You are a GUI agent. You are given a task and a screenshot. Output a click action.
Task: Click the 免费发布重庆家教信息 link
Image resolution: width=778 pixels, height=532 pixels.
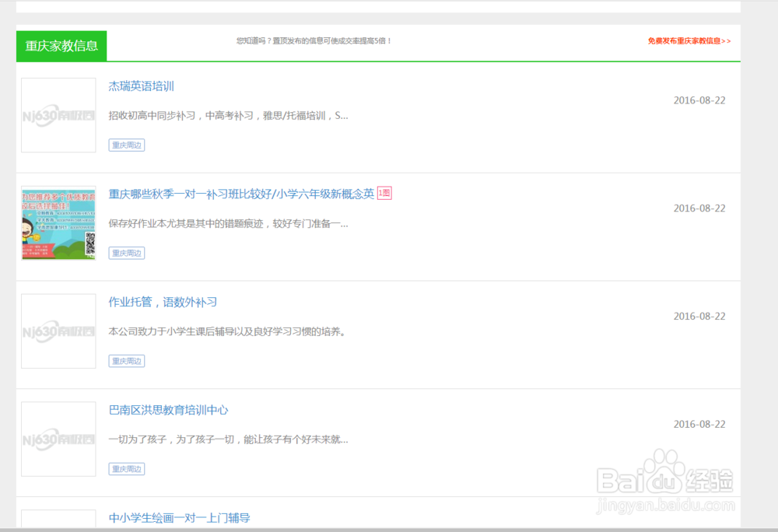pos(688,40)
